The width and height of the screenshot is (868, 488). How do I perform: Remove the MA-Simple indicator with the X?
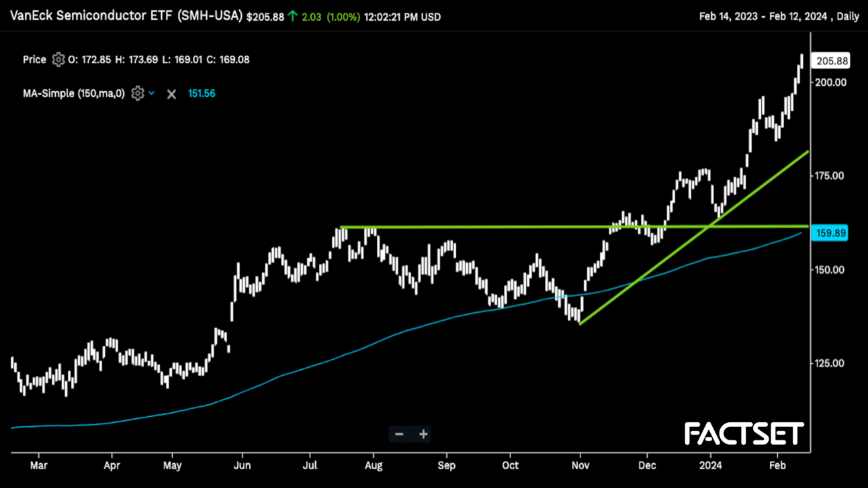pyautogui.click(x=171, y=94)
